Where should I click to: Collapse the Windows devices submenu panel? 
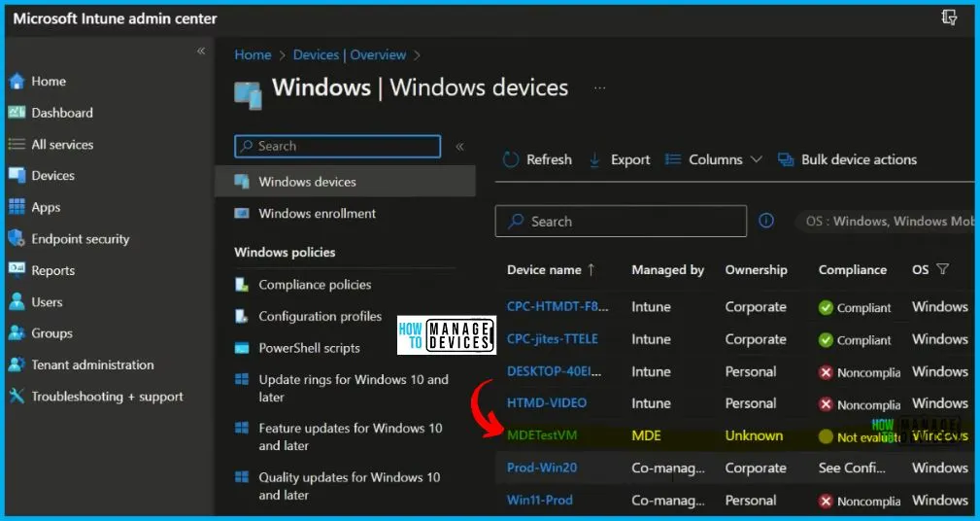459,147
